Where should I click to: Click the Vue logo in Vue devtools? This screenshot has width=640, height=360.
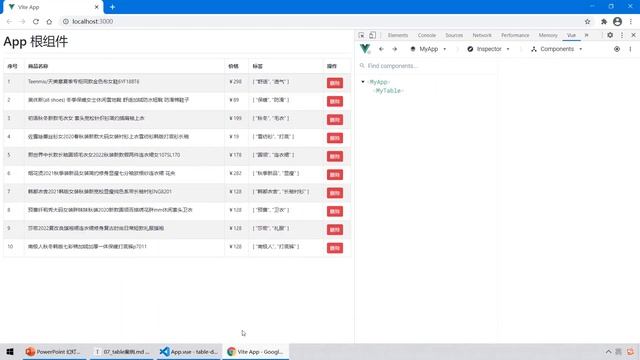365,49
